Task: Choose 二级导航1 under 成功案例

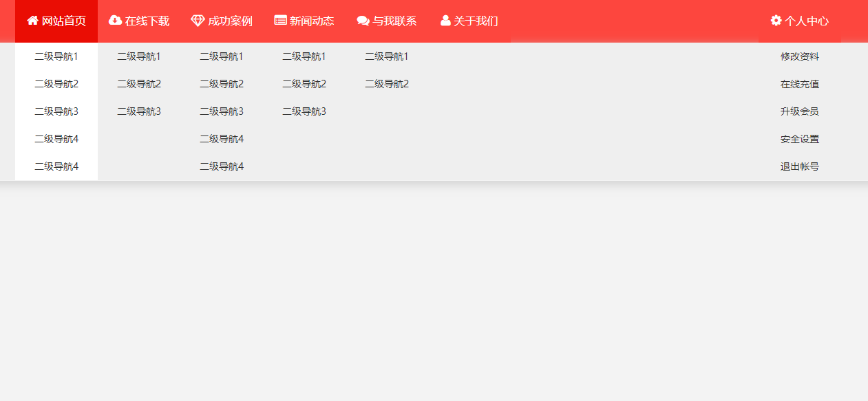Action: (x=222, y=56)
